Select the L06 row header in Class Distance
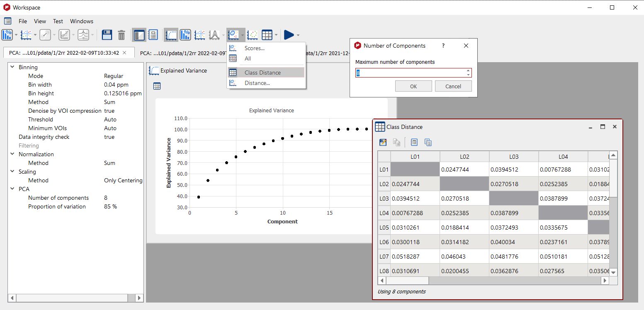 point(384,242)
